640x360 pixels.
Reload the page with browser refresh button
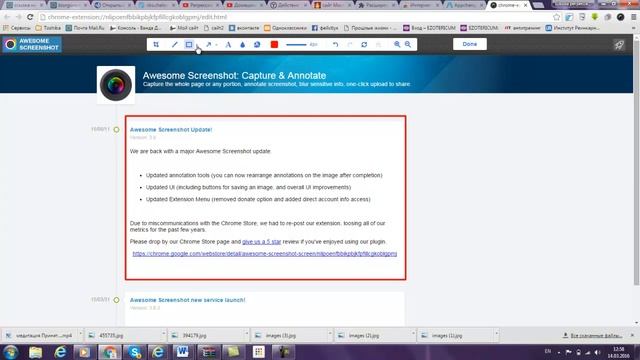[30, 17]
